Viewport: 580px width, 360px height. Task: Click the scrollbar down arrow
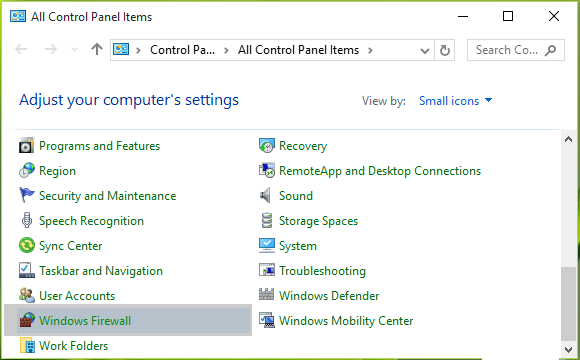[569, 349]
